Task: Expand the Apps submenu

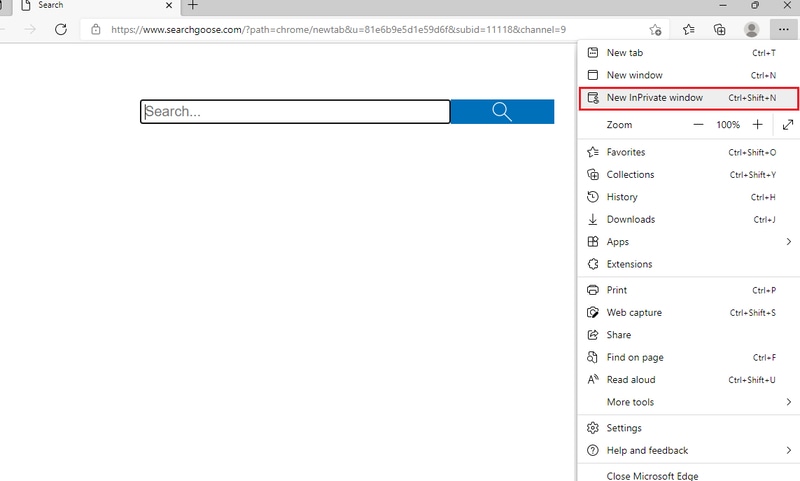Action: click(688, 242)
